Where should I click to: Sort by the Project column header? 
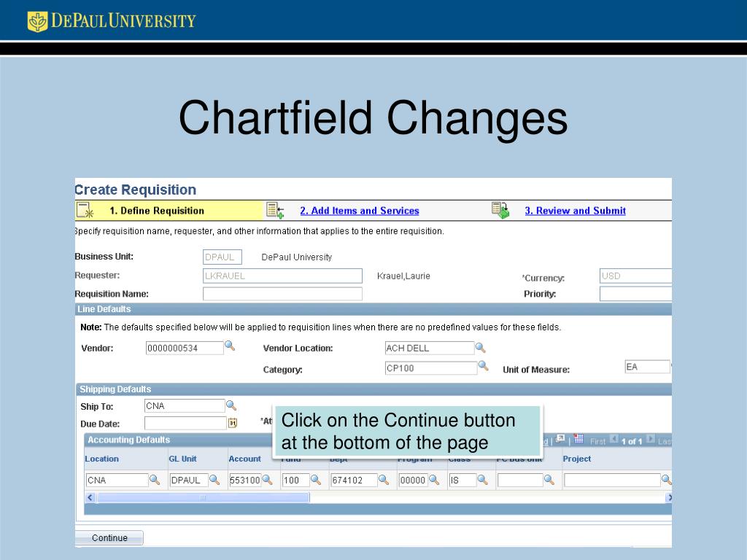(x=576, y=459)
